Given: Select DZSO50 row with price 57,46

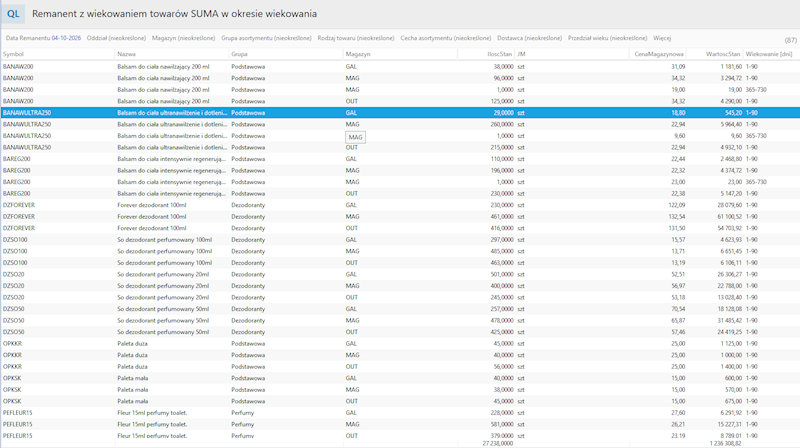Looking at the screenshot, I should (x=400, y=332).
